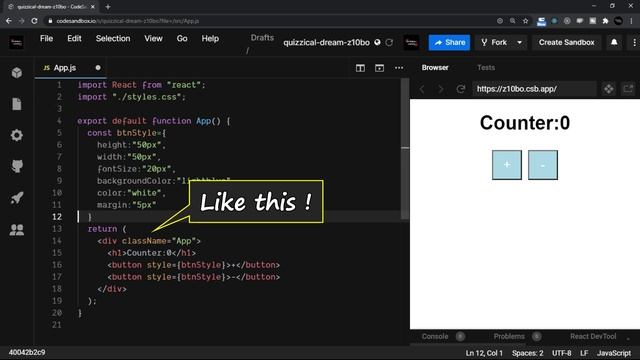Reload the Chrome page
This screenshot has height=360, width=640.
34,21
